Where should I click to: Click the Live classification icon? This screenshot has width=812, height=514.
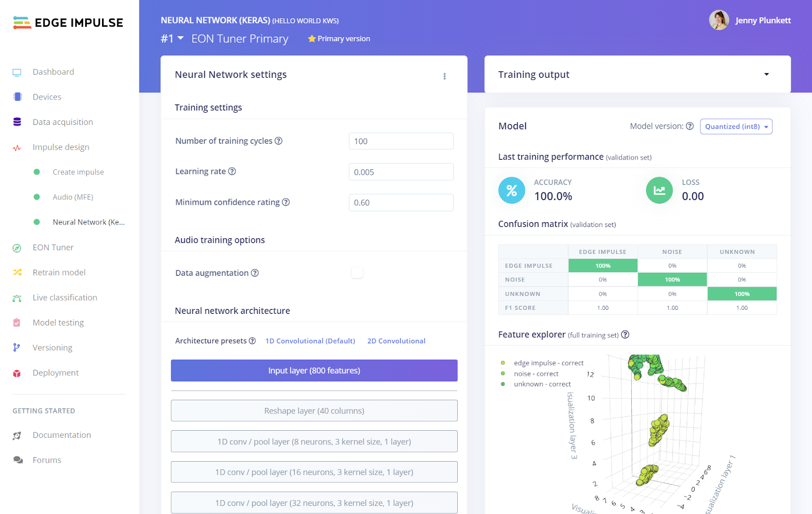pos(17,298)
